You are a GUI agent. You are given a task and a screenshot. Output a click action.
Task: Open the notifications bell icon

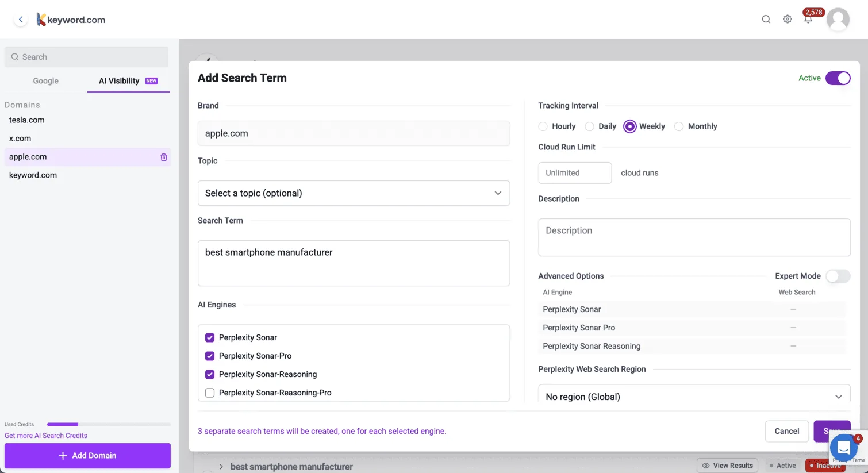pos(808,20)
